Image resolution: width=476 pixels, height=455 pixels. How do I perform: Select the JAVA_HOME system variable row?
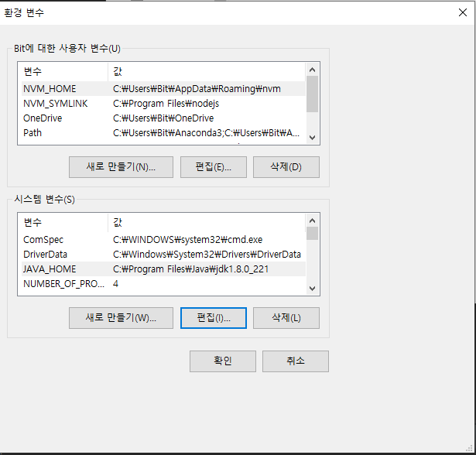pos(163,269)
